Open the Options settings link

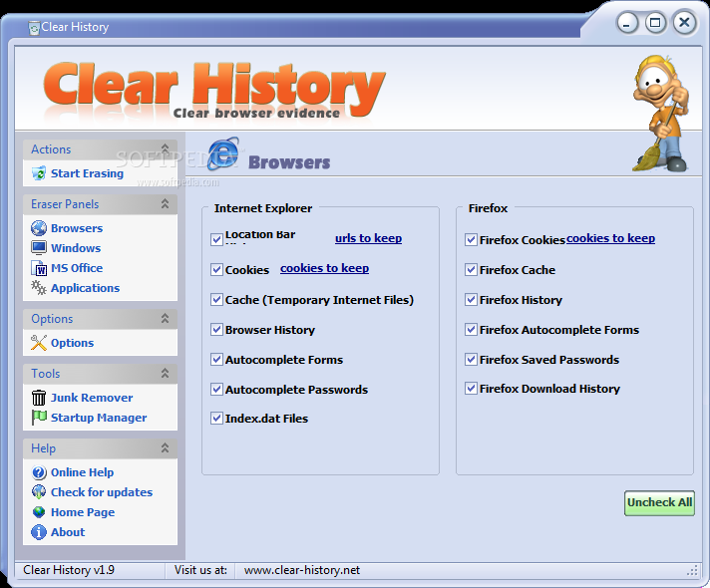[x=72, y=343]
